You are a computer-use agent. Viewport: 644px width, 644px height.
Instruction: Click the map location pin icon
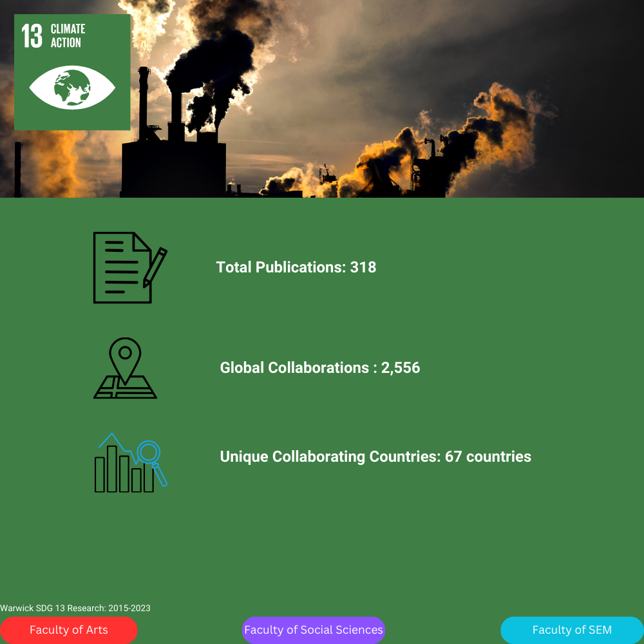pyautogui.click(x=125, y=368)
